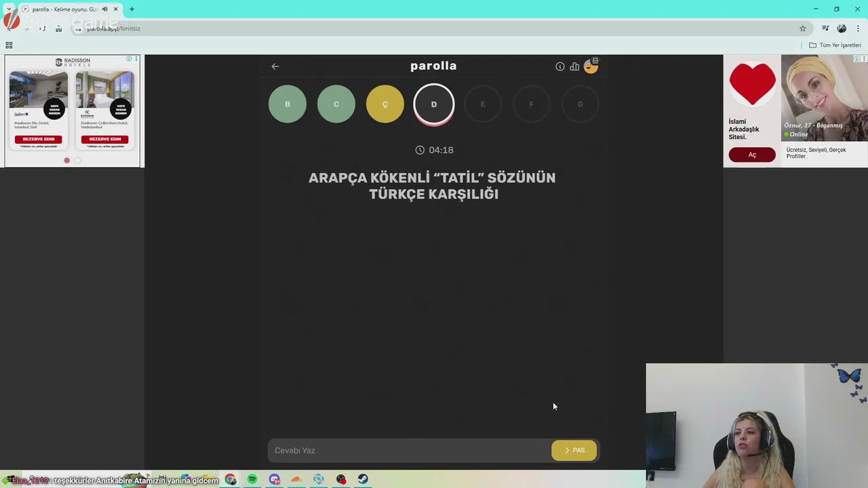The width and height of the screenshot is (868, 488).
Task: Open the apps grid in bookmarks bar
Action: coord(9,45)
